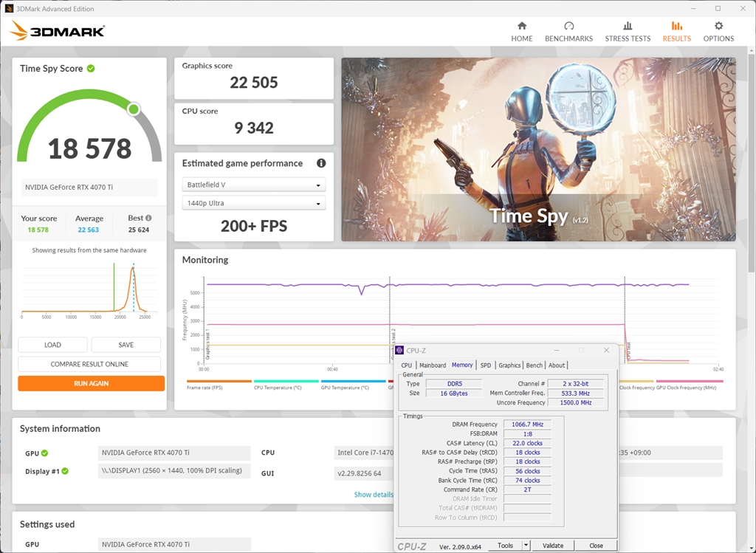Click the memory Size field 16 GBytes
Viewport: 756px width, 553px height.
click(454, 394)
